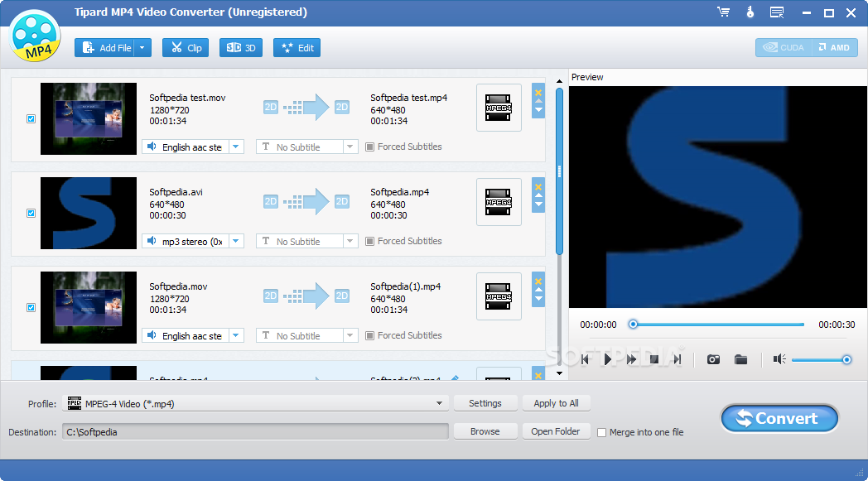This screenshot has width=868, height=481.
Task: Remove Softpedia.mov with the X icon
Action: pyautogui.click(x=538, y=281)
